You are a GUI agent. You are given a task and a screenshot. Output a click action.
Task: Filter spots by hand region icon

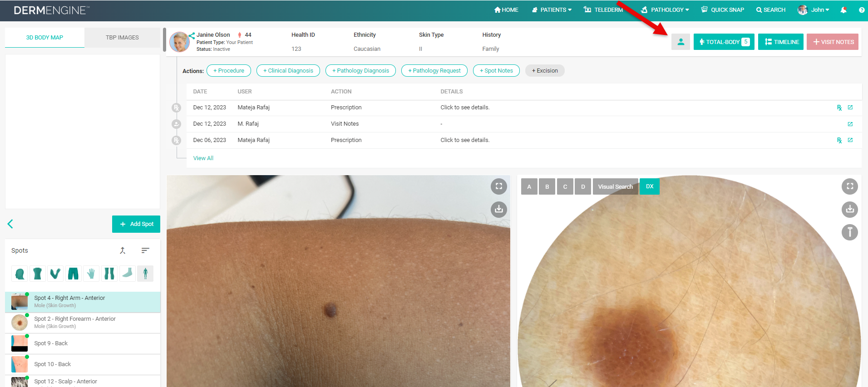pos(91,274)
